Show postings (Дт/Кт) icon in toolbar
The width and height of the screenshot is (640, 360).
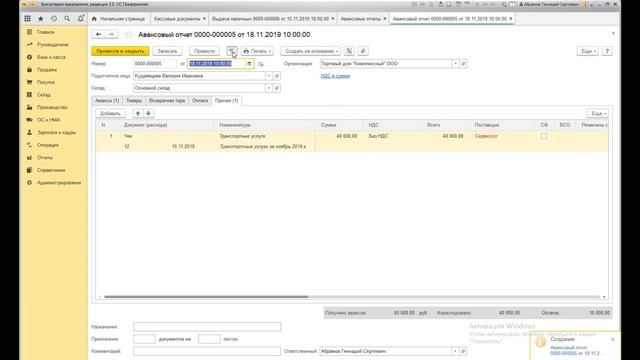(x=232, y=51)
